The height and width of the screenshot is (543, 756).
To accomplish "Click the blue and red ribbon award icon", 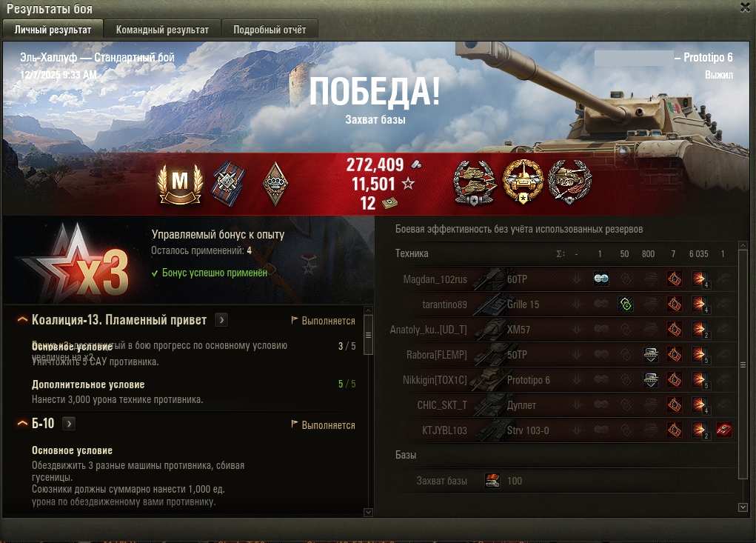I will point(229,183).
